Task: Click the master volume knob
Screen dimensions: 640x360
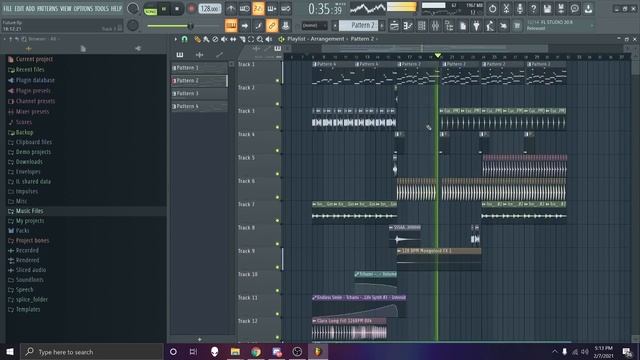Action: 133,9
